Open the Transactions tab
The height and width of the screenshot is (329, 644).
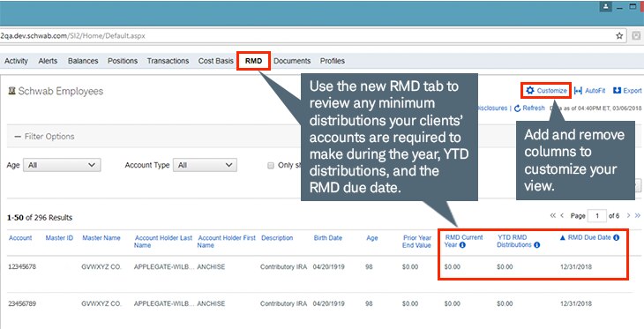point(168,61)
